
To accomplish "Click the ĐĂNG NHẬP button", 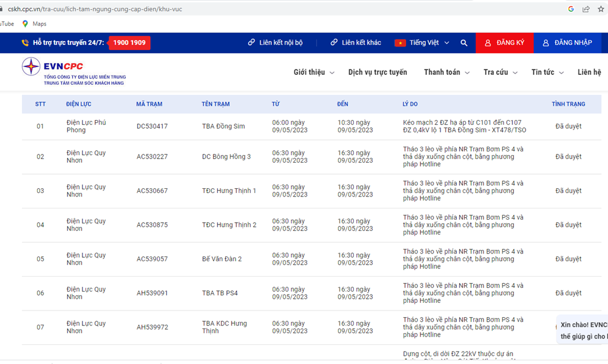I will (567, 43).
